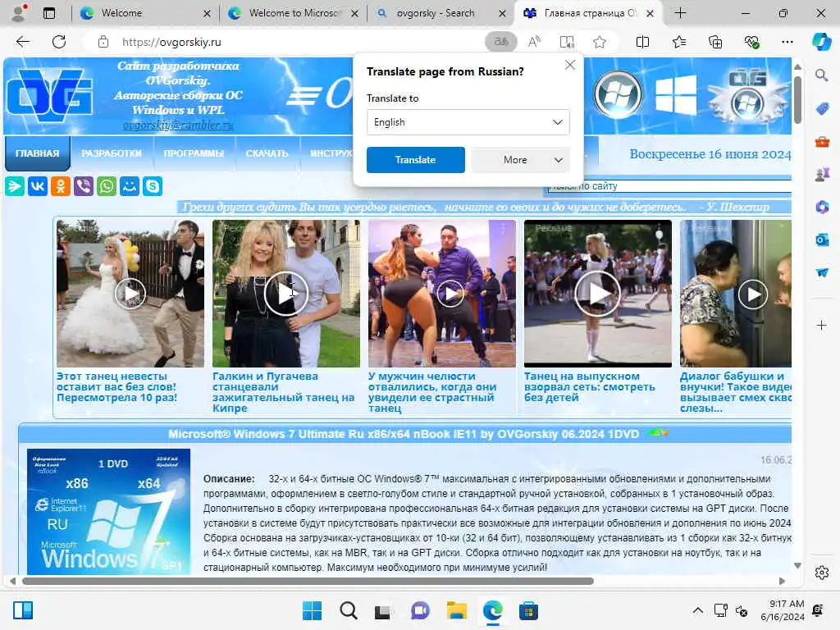The height and width of the screenshot is (630, 840).
Task: Open СКАЧАТЬ menu item
Action: point(267,153)
